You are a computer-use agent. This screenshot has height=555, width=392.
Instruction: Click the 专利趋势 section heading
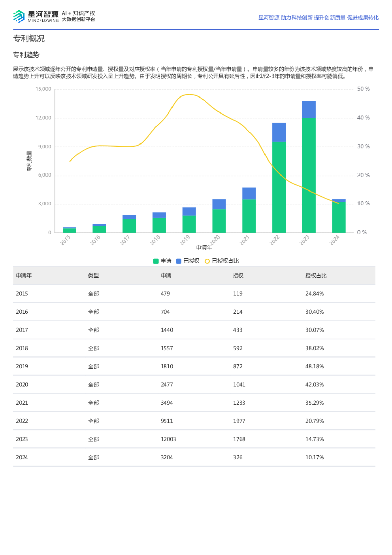(x=26, y=55)
